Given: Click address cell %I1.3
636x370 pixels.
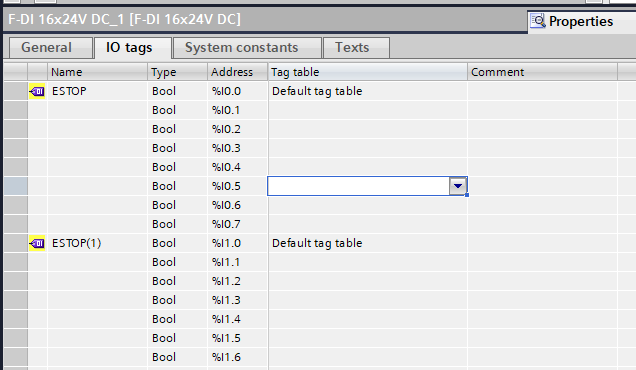Looking at the screenshot, I should [238, 300].
